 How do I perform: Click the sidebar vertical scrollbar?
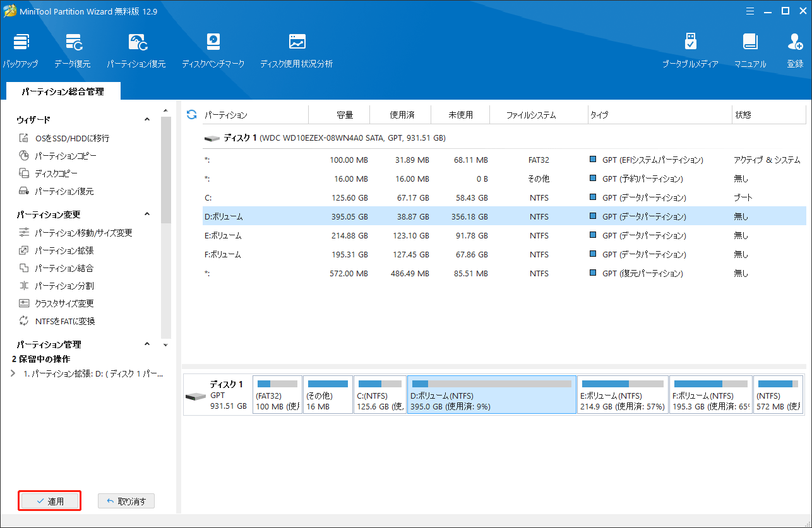165,170
